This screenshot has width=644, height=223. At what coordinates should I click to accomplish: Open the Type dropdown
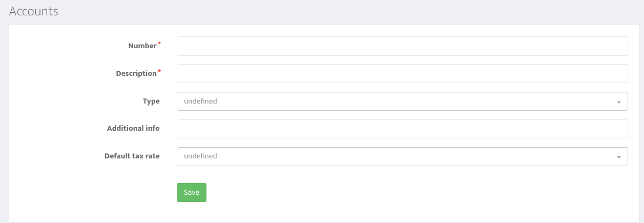(x=402, y=101)
